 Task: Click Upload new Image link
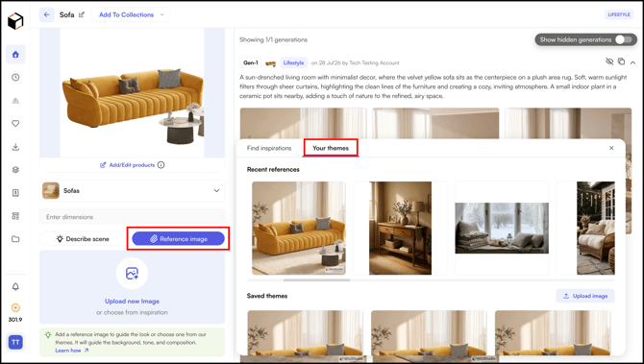(132, 302)
